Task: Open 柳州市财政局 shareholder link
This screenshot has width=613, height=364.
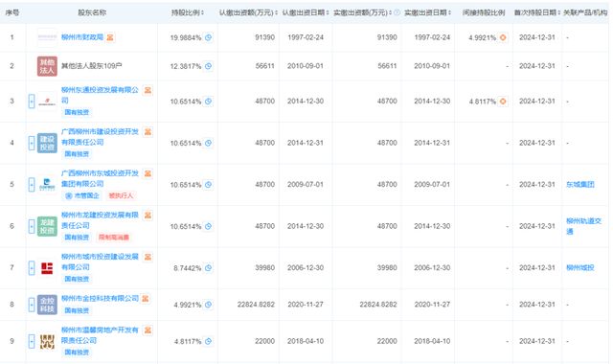Action: [x=82, y=37]
